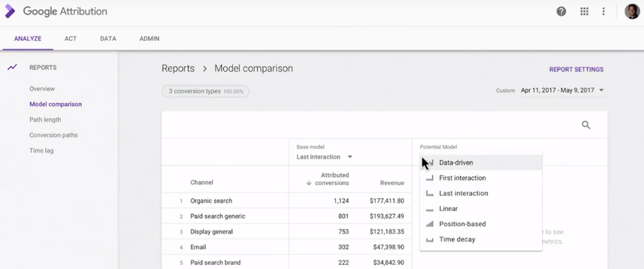This screenshot has height=269, width=644.
Task: Switch to the ANALYZE tab
Action: click(x=28, y=39)
